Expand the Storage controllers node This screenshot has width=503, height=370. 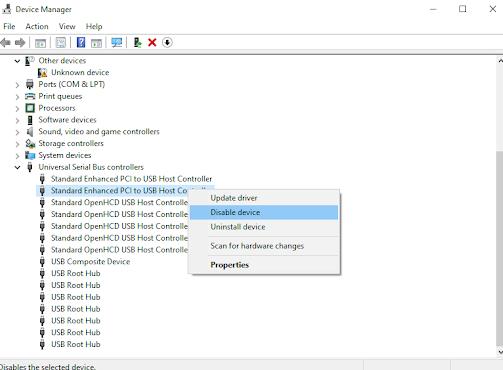click(17, 144)
